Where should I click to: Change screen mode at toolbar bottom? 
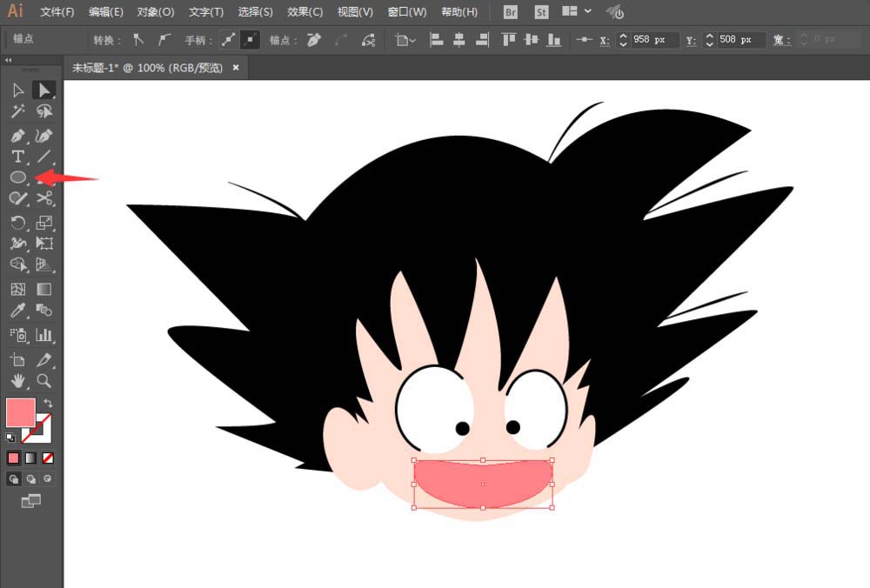pos(31,501)
